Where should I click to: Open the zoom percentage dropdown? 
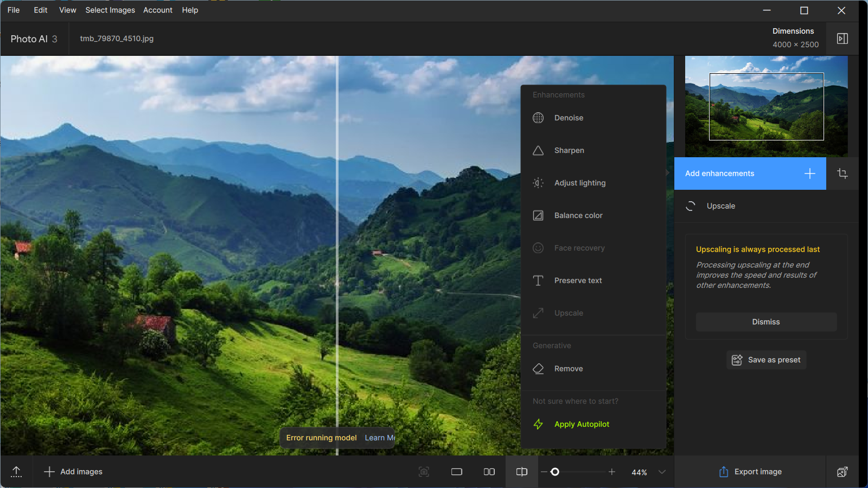[662, 472]
